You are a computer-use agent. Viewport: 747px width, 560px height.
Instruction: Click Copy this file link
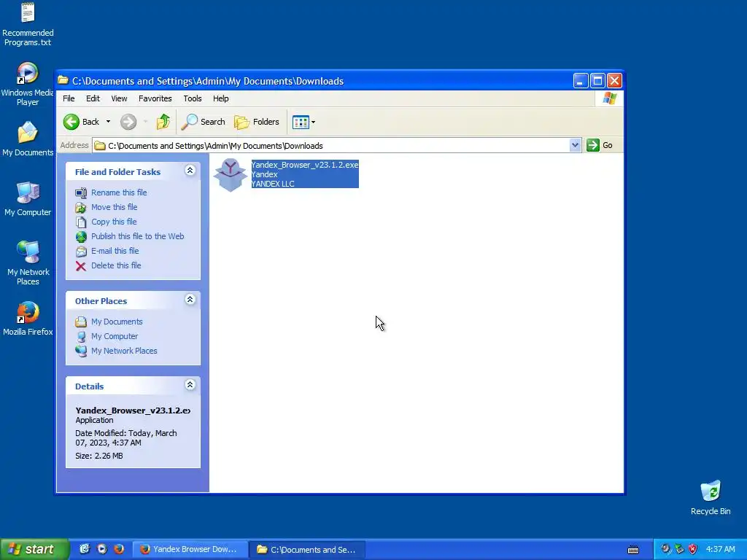point(114,222)
